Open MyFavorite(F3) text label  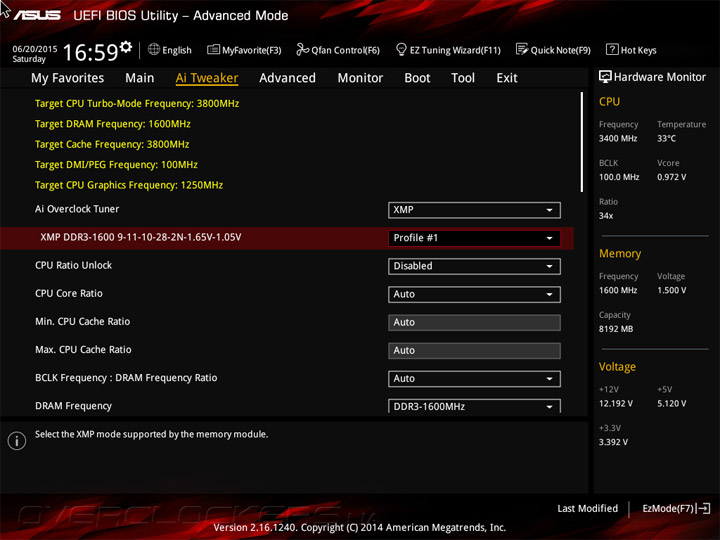[x=252, y=50]
